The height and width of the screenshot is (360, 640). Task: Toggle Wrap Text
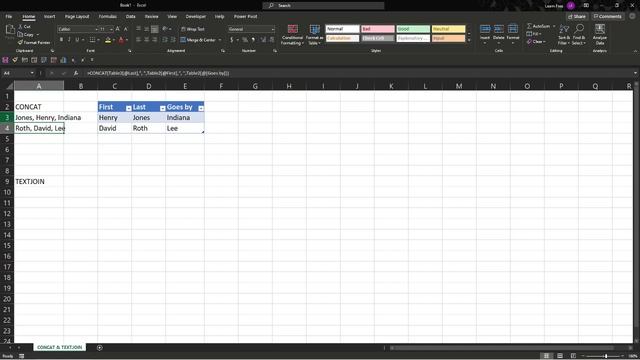tap(193, 29)
